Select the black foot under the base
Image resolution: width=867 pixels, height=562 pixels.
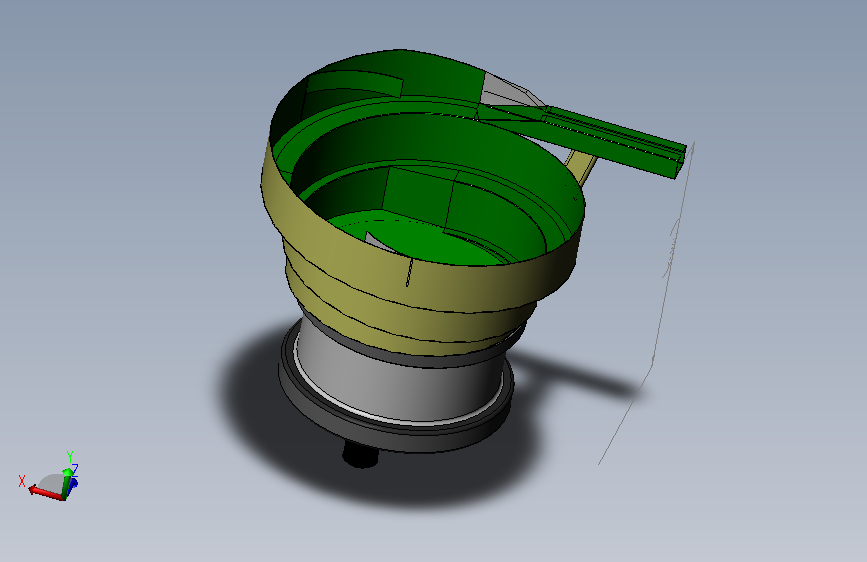pyautogui.click(x=361, y=455)
